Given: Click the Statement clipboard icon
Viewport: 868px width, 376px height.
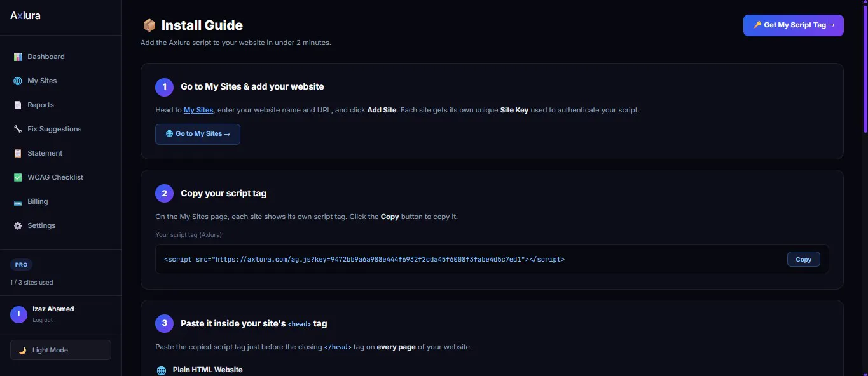Looking at the screenshot, I should coord(18,153).
